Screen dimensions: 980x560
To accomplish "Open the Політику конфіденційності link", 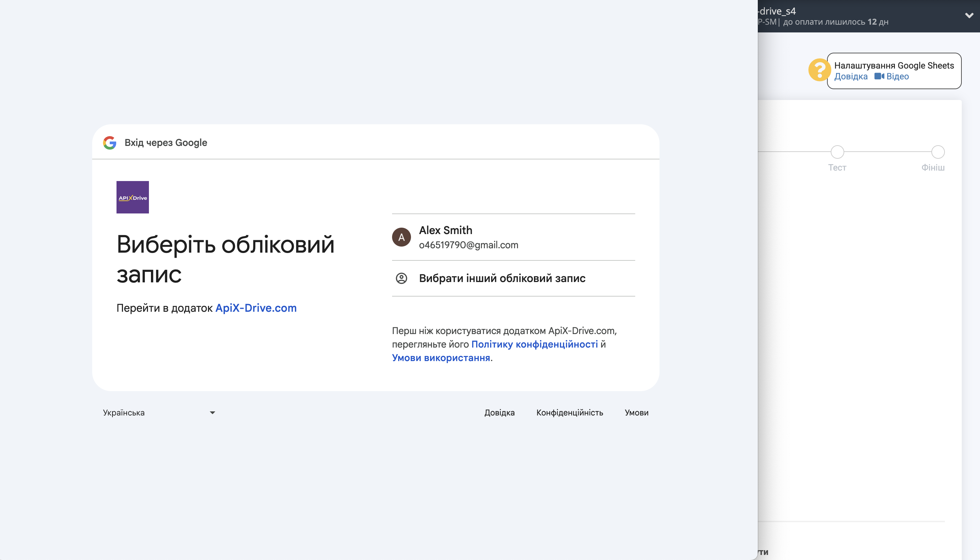I will pyautogui.click(x=533, y=344).
